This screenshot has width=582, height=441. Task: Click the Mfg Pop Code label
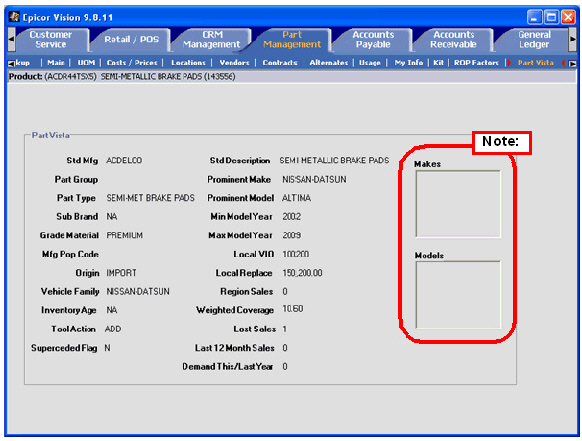[70, 254]
